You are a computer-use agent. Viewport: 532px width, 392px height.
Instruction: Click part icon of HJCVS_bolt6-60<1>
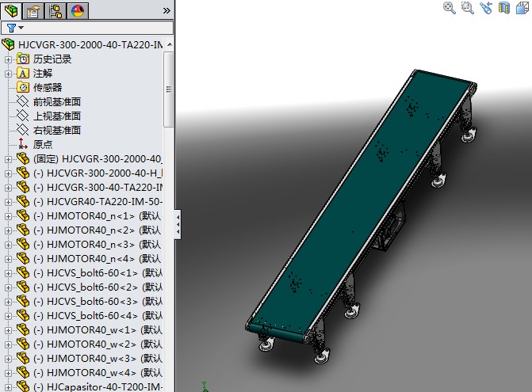point(23,272)
